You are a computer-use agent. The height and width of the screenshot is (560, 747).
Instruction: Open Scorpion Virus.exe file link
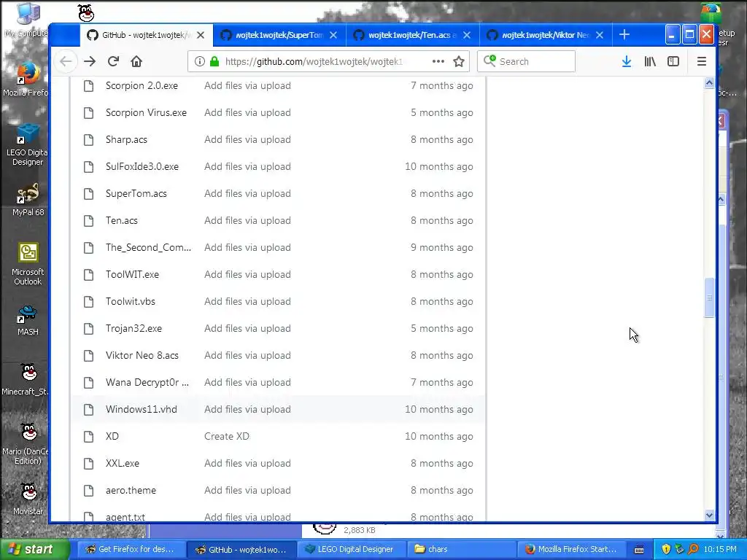[x=146, y=113]
